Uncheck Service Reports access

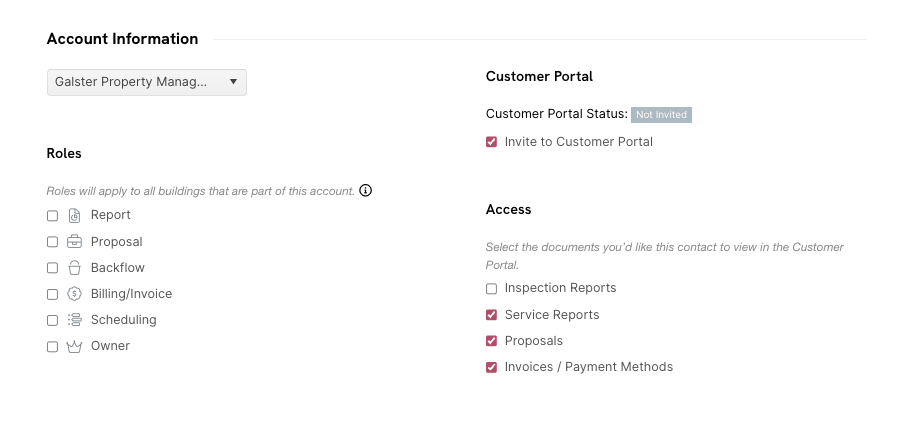pyautogui.click(x=491, y=315)
